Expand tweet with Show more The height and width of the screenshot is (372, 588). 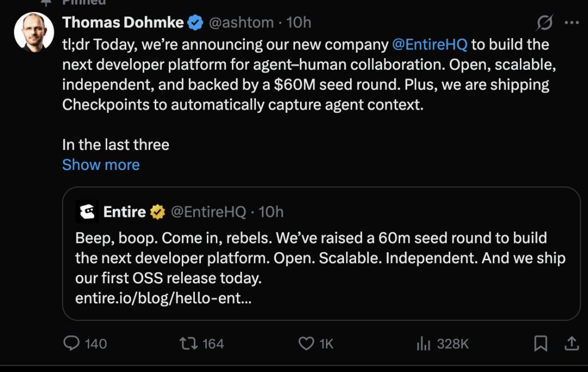coord(101,164)
